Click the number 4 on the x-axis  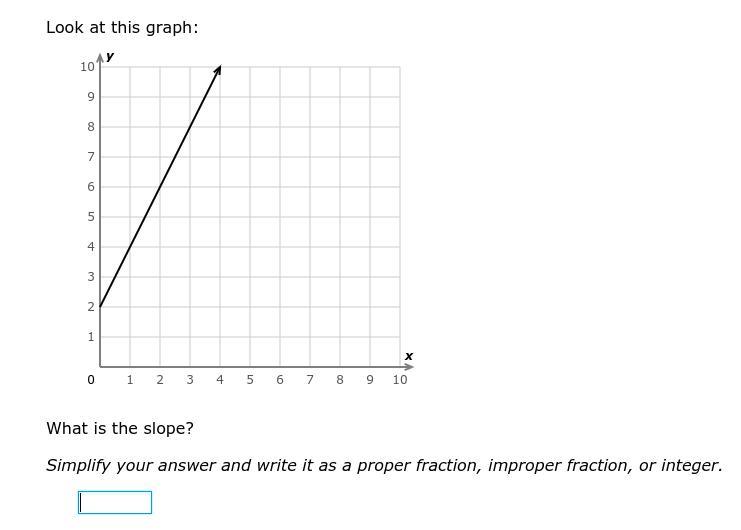tap(220, 379)
